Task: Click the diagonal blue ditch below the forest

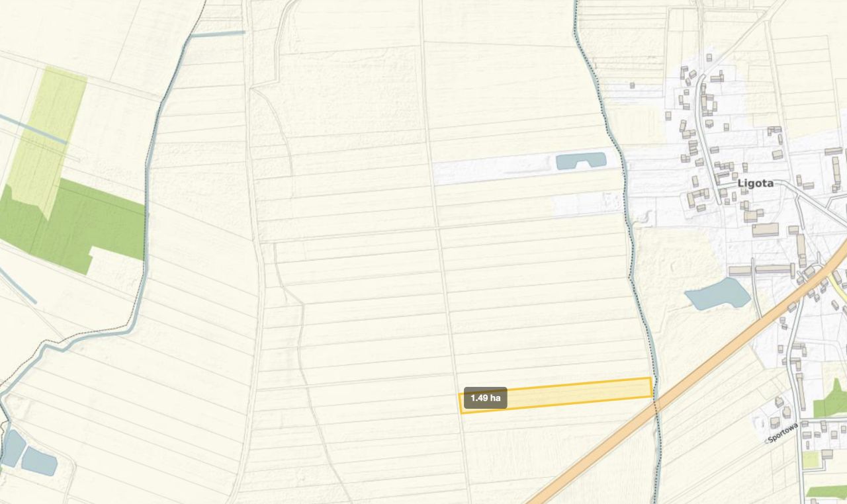Action: [18, 285]
